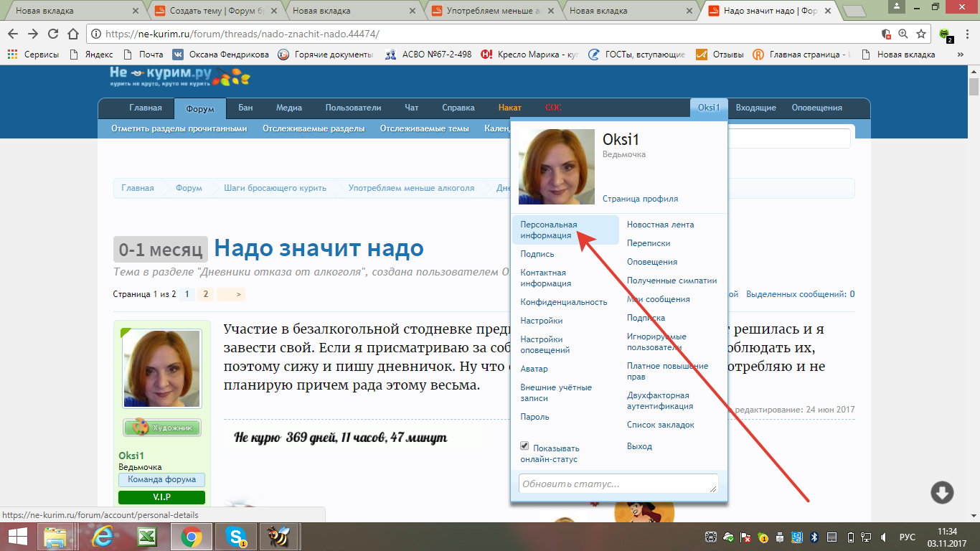The height and width of the screenshot is (551, 980).
Task: Select Персональная информация in the account menu
Action: click(565, 230)
